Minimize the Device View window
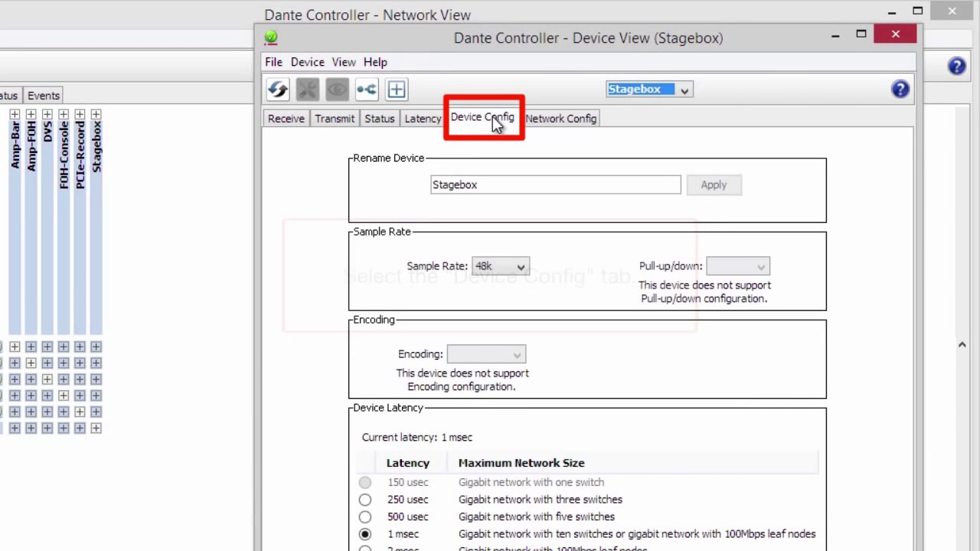Viewport: 980px width, 551px height. 835,34
